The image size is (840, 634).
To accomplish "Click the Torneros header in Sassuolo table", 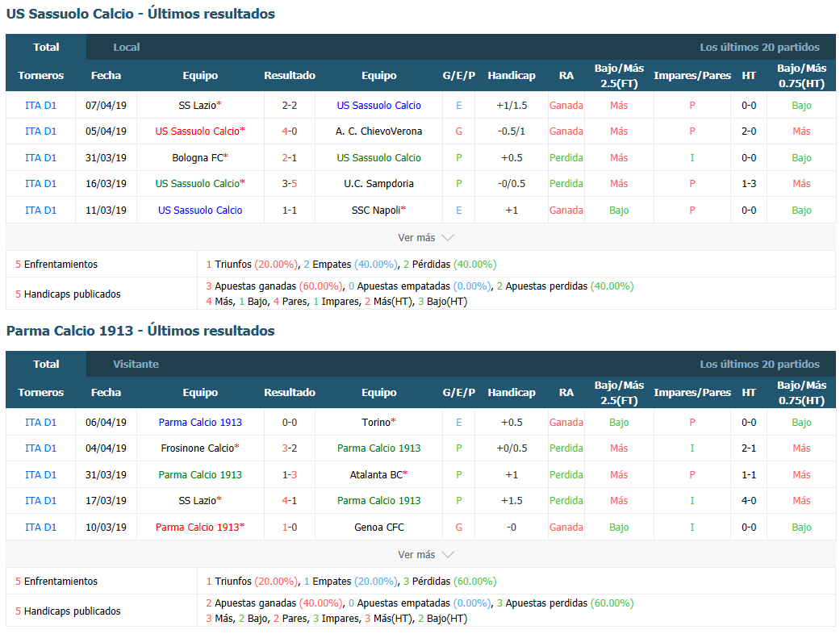I will 40,76.
